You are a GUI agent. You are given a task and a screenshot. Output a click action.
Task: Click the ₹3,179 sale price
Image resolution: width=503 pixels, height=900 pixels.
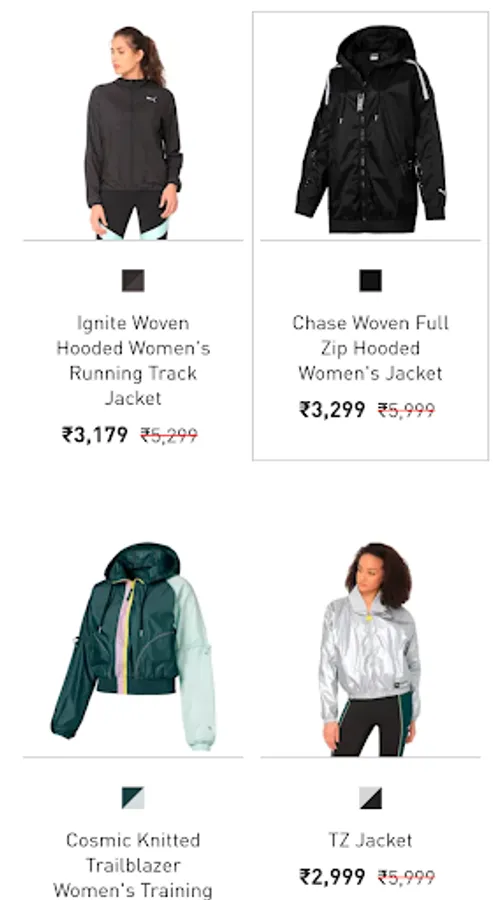95,435
